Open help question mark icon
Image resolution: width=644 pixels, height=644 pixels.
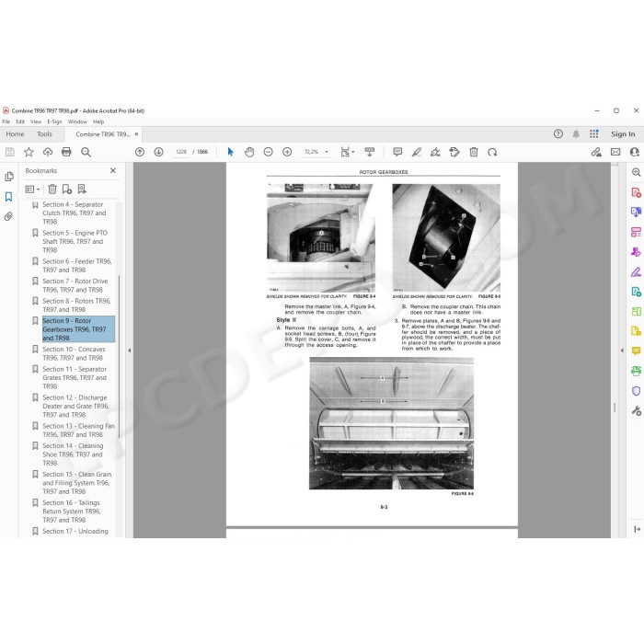point(558,134)
